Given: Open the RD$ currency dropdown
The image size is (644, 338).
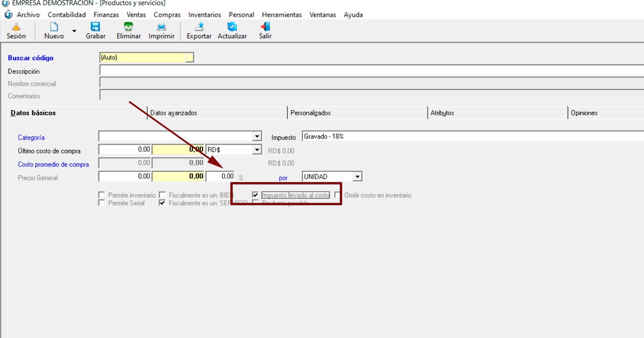Looking at the screenshot, I should point(257,150).
